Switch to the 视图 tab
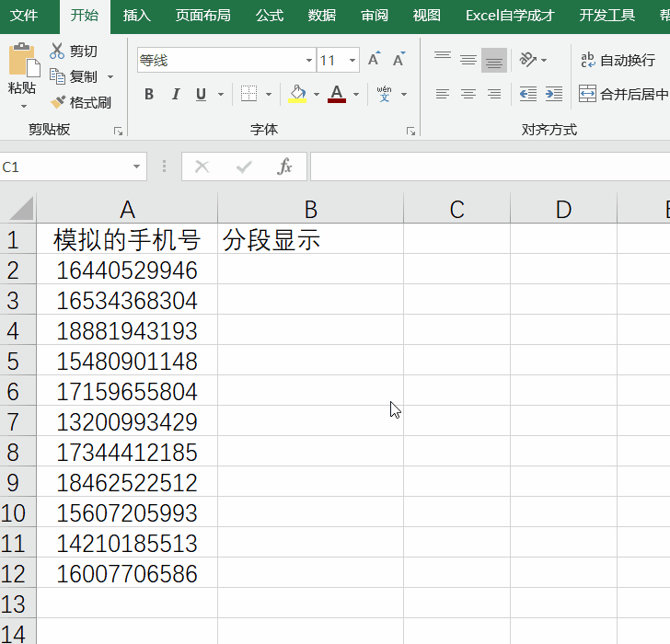Screen dimensions: 670x644 [426, 16]
